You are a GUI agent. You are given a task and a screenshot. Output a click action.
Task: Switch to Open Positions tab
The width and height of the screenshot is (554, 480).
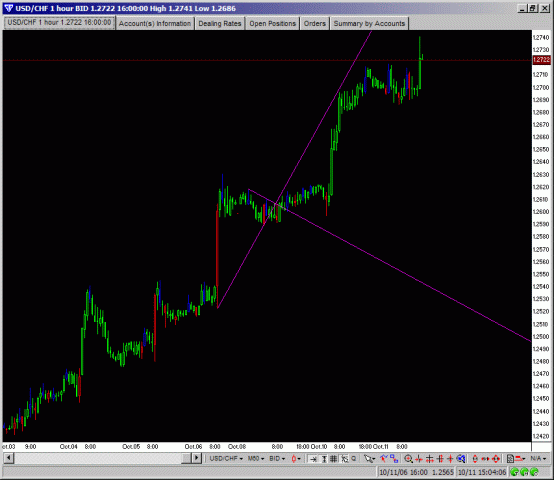[272, 23]
